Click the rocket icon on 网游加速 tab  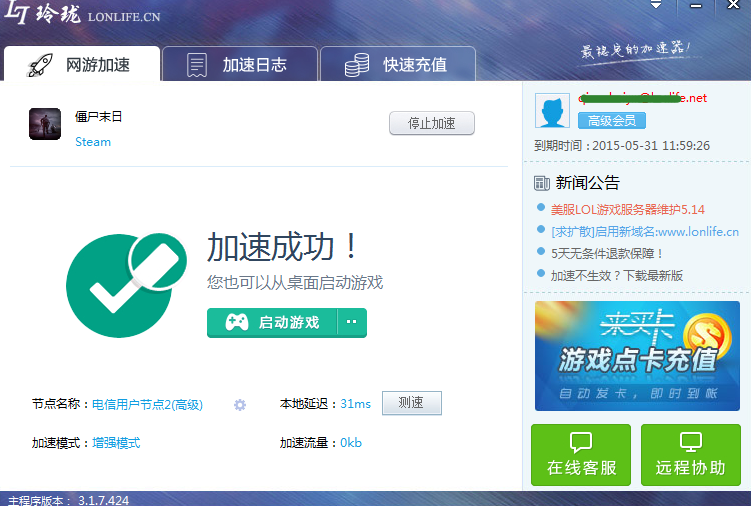click(40, 65)
